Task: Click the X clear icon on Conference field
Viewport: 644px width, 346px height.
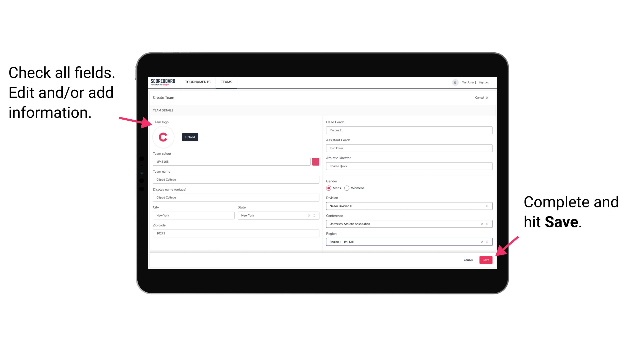Action: click(482, 224)
